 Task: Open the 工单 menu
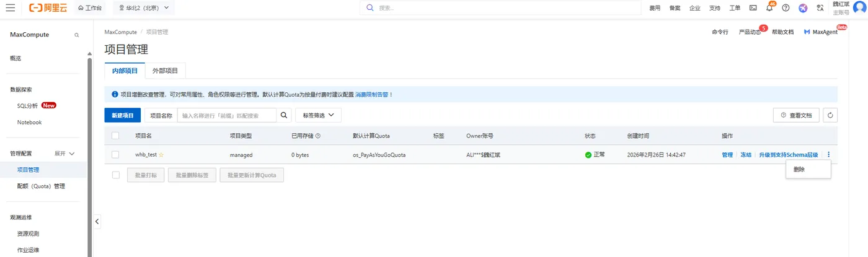734,8
